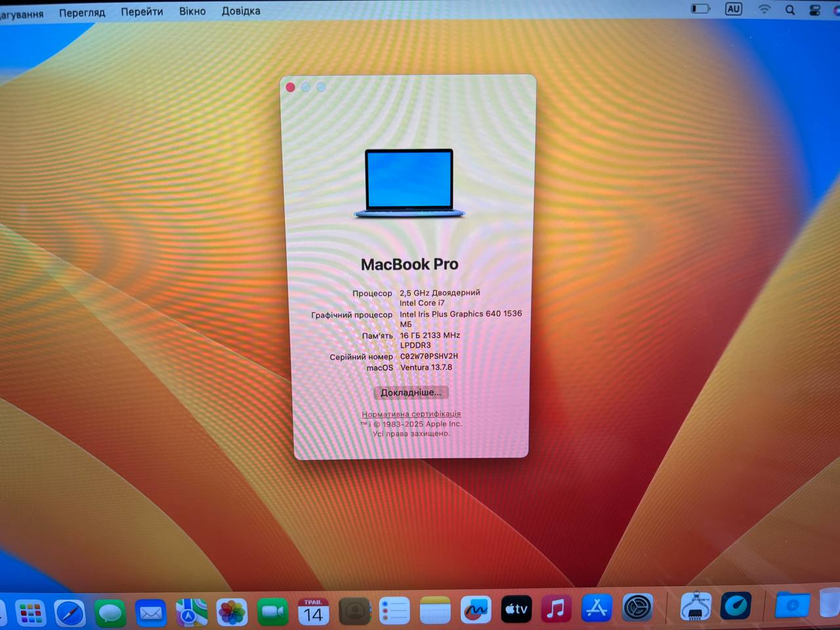Click the Докладніше... button
Screen dimensions: 840x630
coord(411,393)
